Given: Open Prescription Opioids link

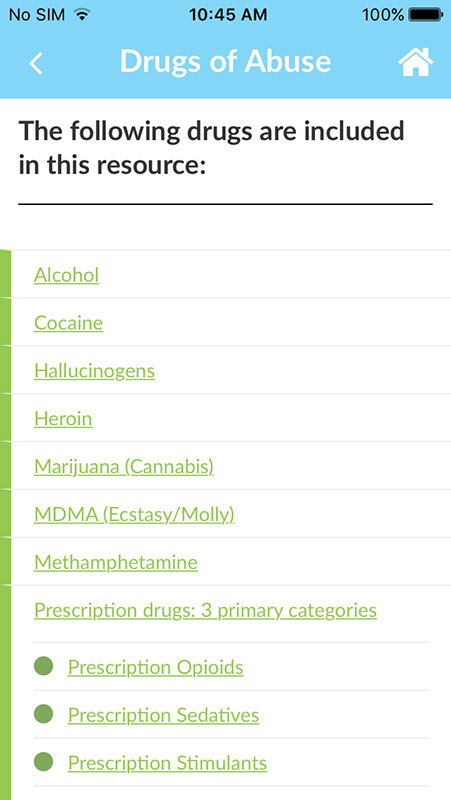Looking at the screenshot, I should pyautogui.click(x=156, y=667).
